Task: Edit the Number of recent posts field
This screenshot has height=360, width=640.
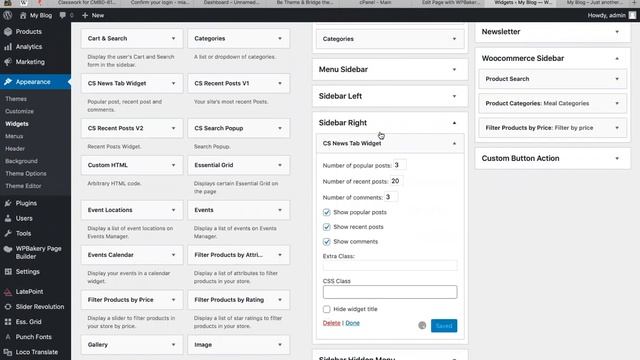Action: point(396,181)
